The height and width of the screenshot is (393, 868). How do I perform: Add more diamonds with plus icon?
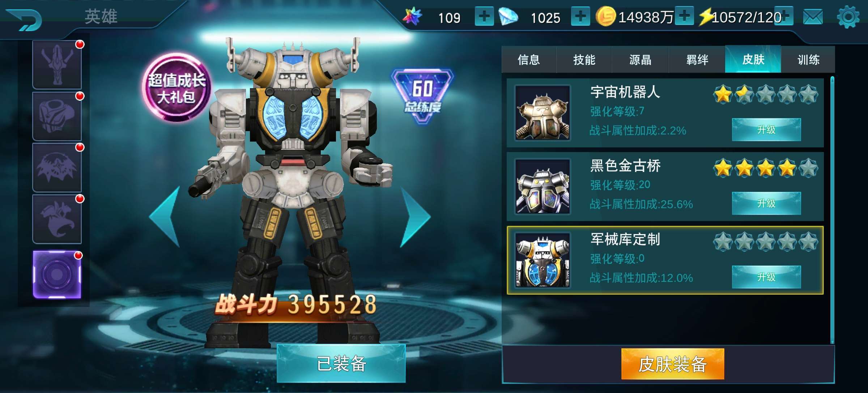580,17
